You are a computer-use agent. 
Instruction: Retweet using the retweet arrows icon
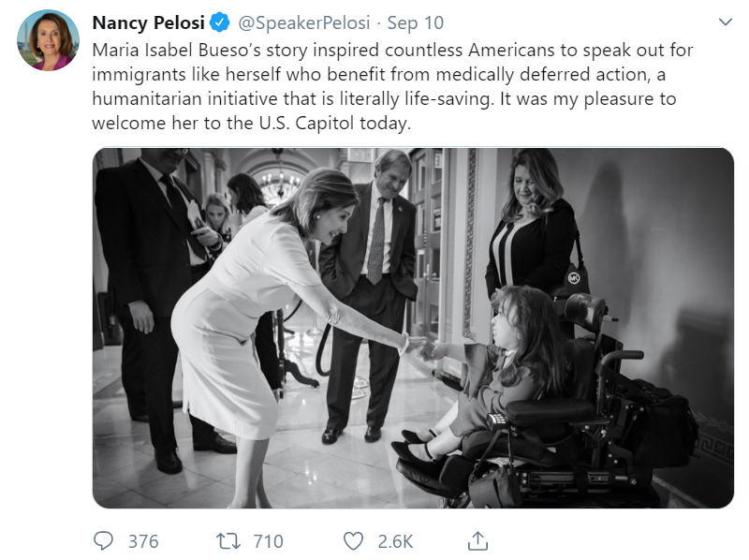point(227,540)
